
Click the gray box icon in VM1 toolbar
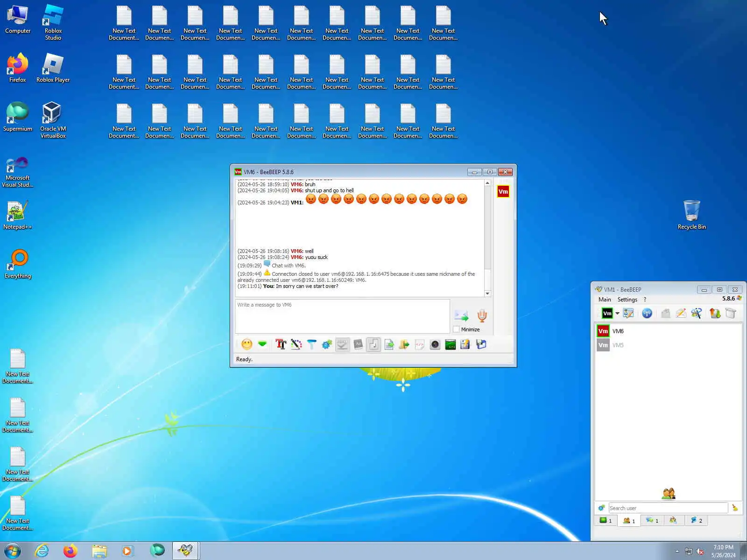[x=731, y=313]
